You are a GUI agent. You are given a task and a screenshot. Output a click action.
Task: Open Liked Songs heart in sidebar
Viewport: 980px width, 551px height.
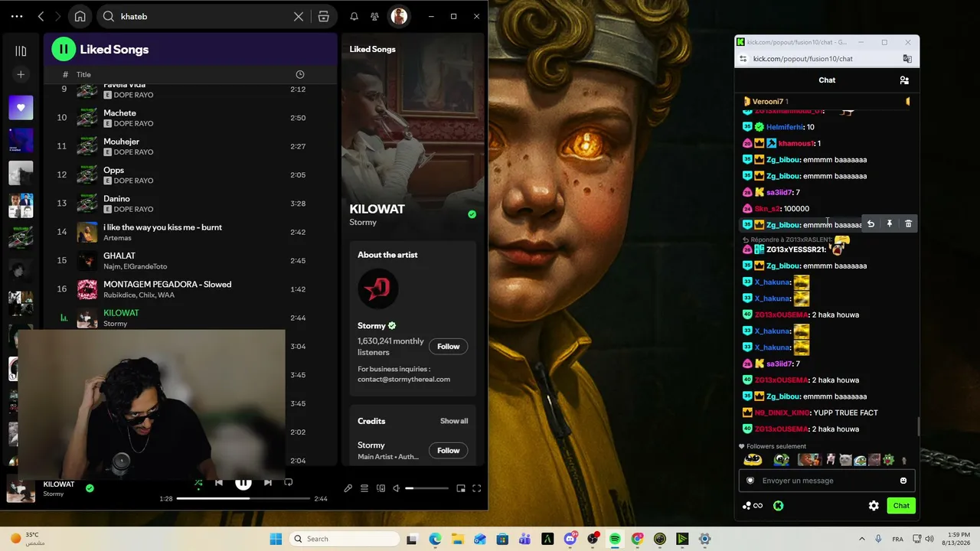21,108
